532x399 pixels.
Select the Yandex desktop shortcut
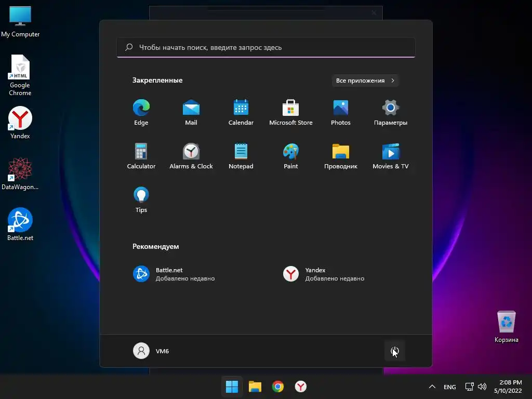pyautogui.click(x=20, y=123)
